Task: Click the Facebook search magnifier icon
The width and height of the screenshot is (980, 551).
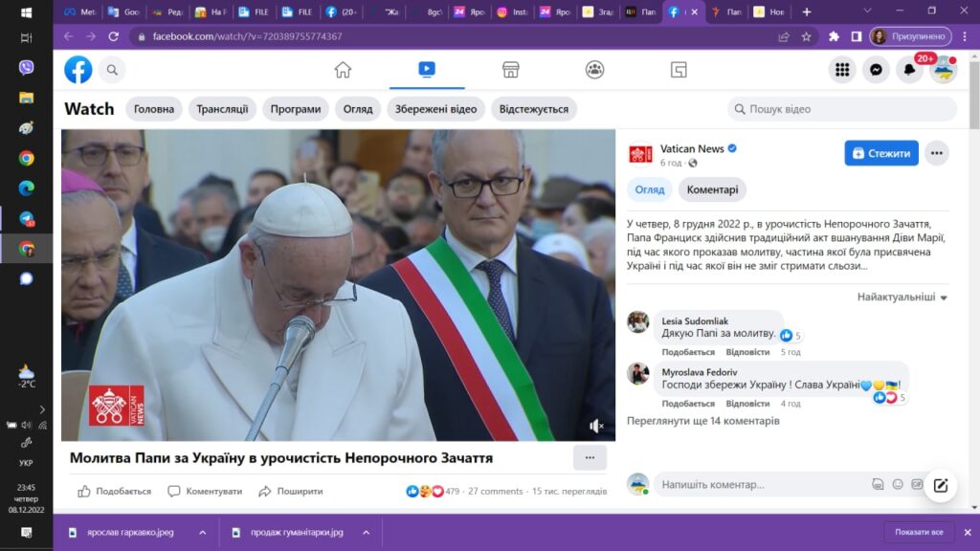Action: 112,70
